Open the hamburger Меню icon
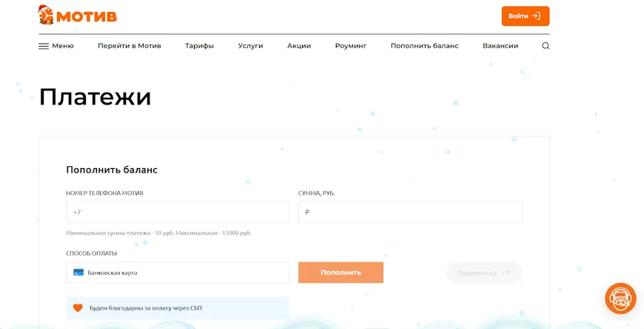This screenshot has width=644, height=329. point(44,46)
